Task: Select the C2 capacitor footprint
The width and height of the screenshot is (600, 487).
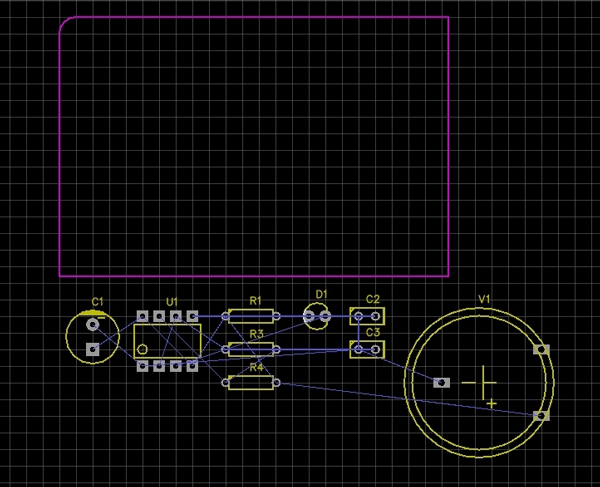Action: click(366, 316)
